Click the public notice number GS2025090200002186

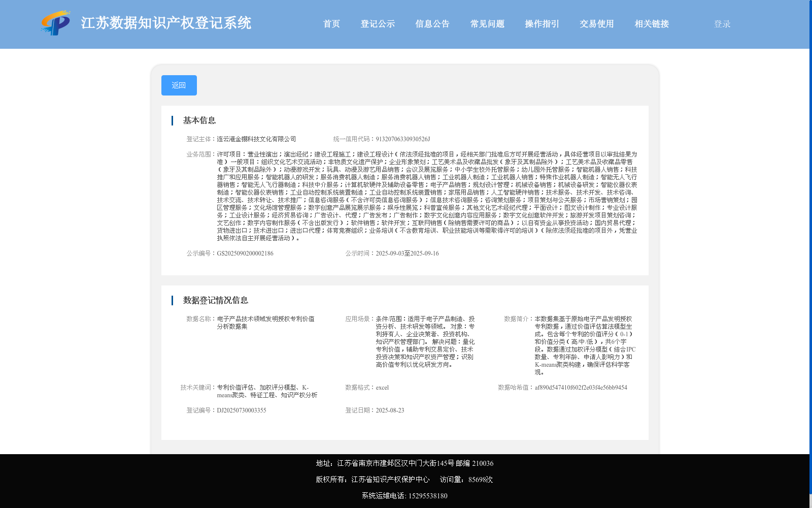[245, 253]
